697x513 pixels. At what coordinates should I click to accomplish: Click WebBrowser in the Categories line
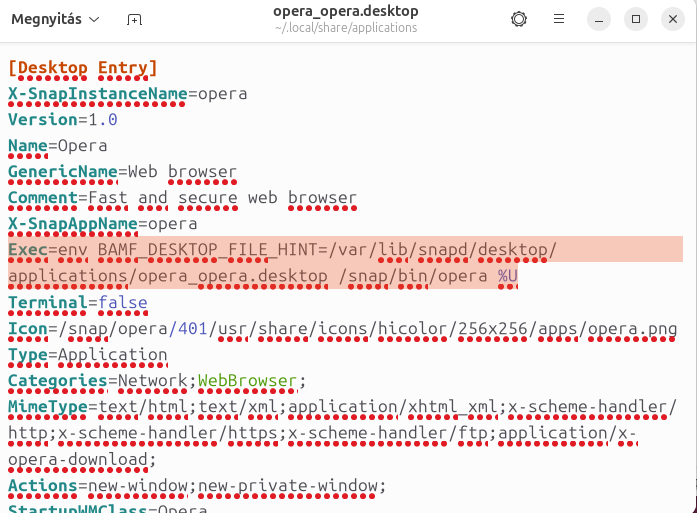tap(247, 381)
